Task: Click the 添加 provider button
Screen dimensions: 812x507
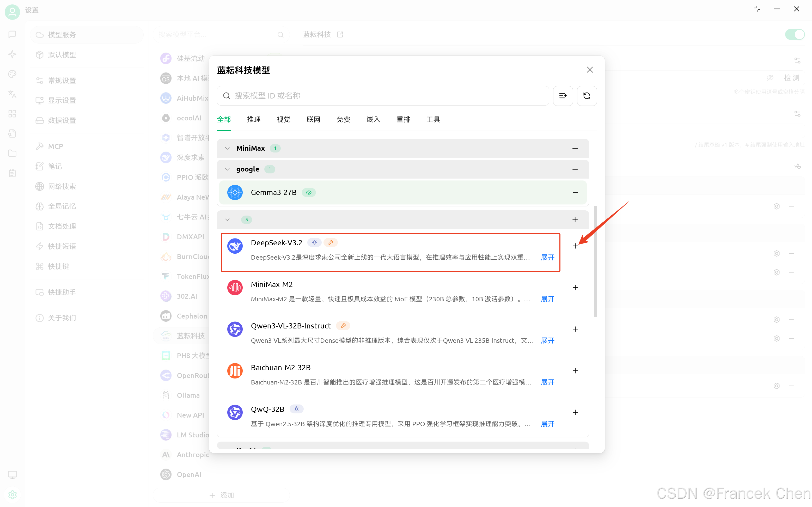Action: [x=221, y=495]
